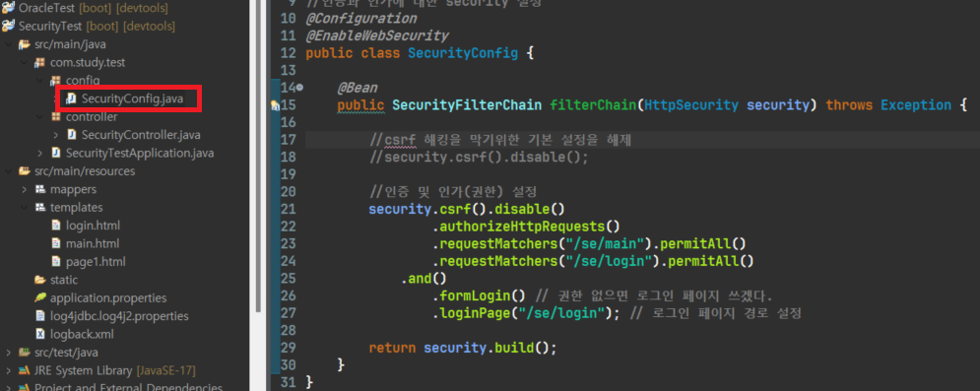The width and height of the screenshot is (980, 391).
Task: Select the templates folder label
Action: point(76,208)
